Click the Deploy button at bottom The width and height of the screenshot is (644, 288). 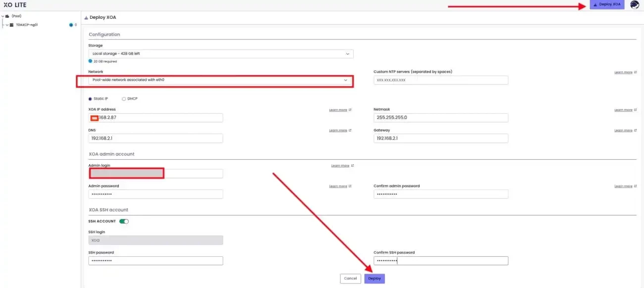point(375,279)
